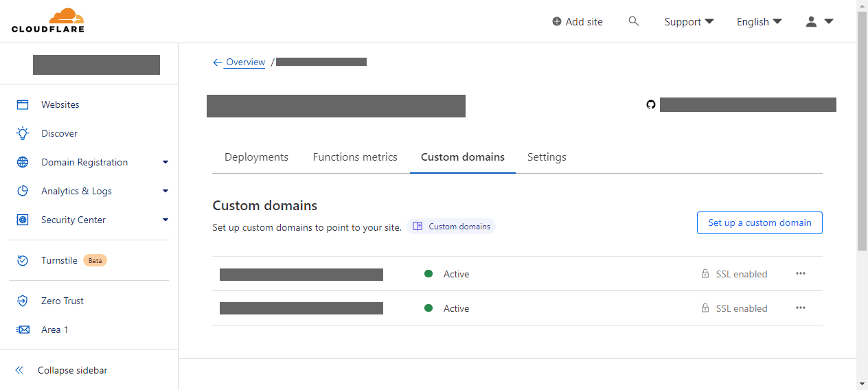Switch to the Deployments tab

coord(256,157)
